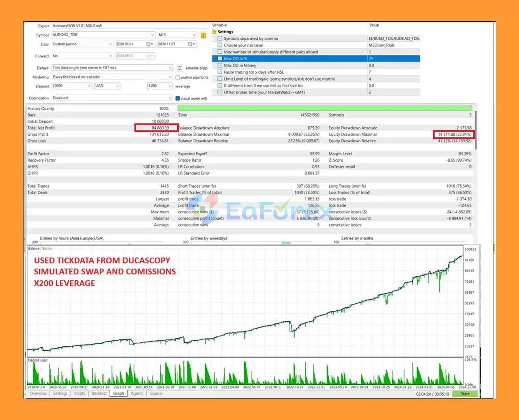Click the Settings folder icon in variables
Screen dimensions: 519x420
(214, 32)
